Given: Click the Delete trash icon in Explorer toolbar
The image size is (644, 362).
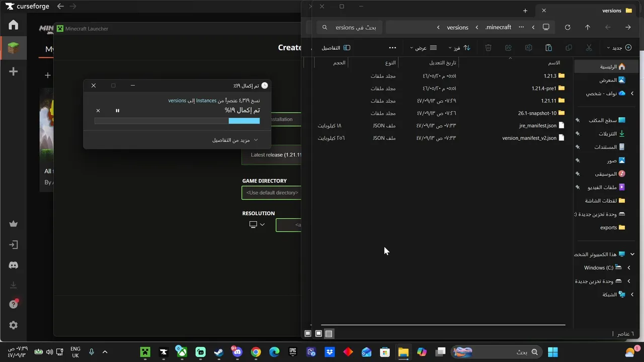Looking at the screenshot, I should [x=488, y=48].
